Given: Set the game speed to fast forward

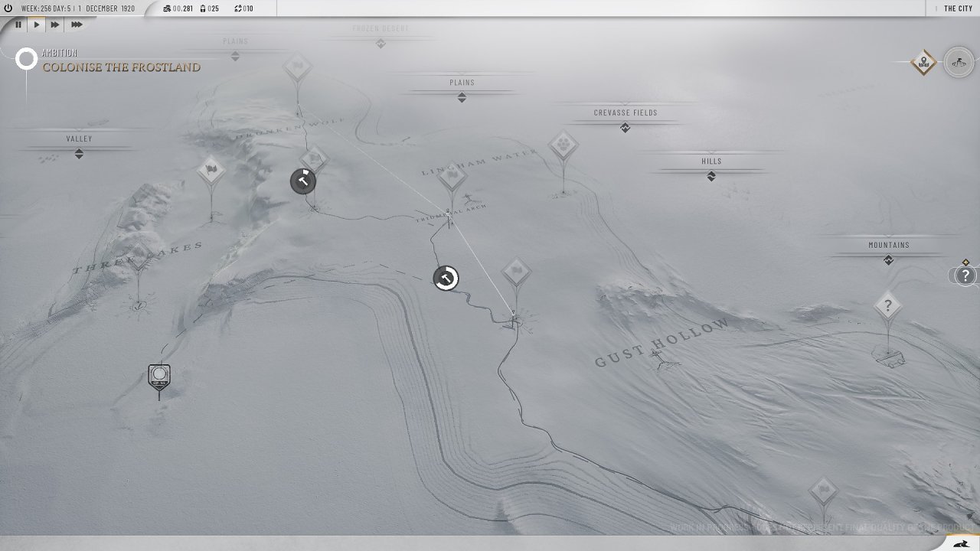Looking at the screenshot, I should (55, 24).
